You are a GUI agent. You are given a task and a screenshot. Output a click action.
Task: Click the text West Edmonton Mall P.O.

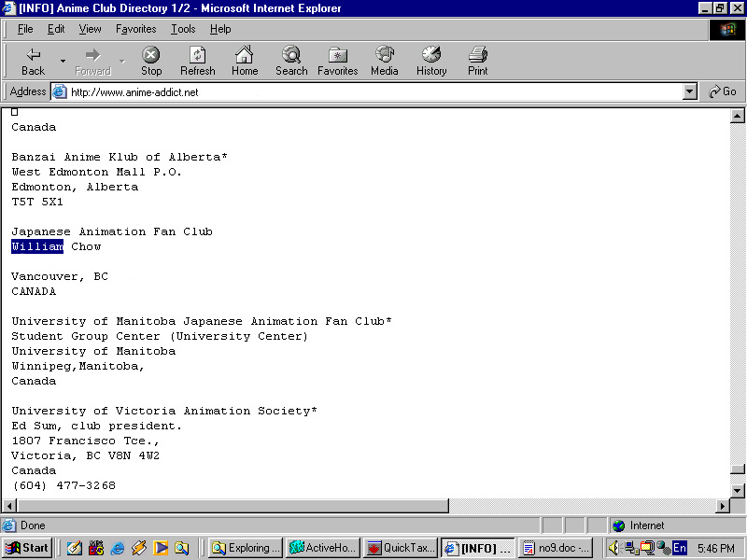coord(97,172)
